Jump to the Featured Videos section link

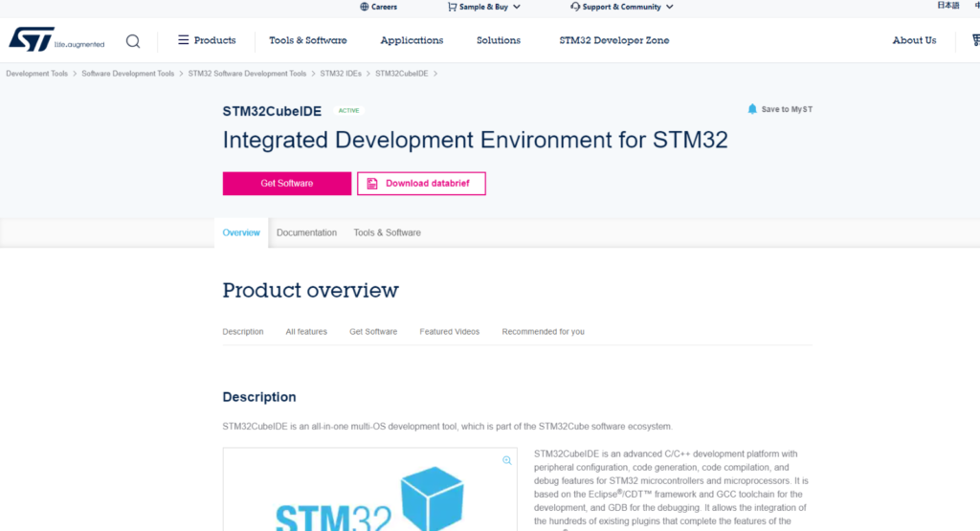[x=449, y=332]
